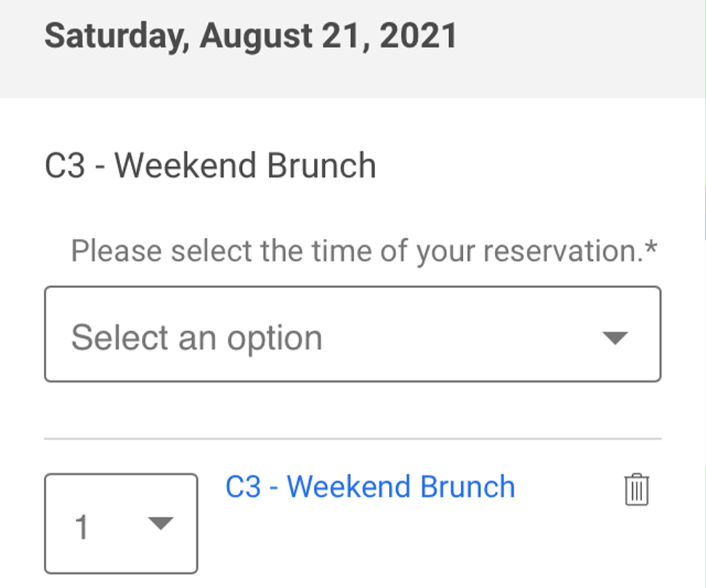Screen dimensions: 706x588
Task: Change the ticket quantity from 1
Action: [121, 524]
